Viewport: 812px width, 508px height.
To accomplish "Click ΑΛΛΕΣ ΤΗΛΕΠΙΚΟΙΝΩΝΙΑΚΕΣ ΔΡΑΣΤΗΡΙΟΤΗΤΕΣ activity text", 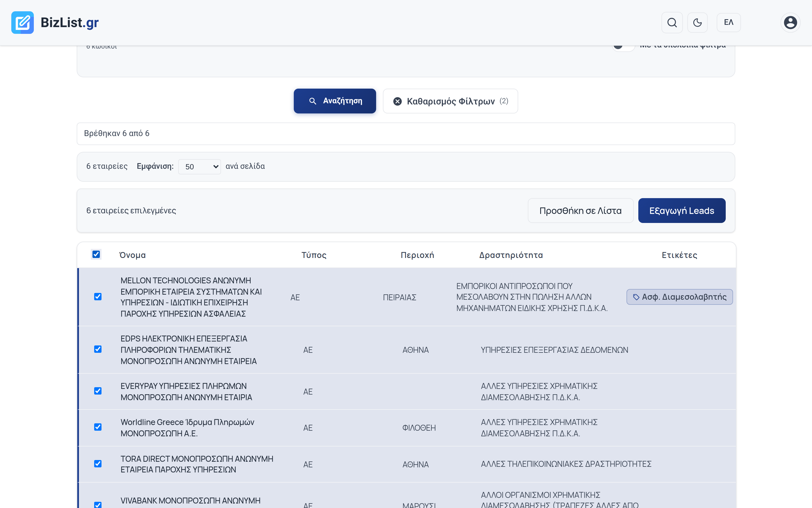I will pos(566,464).
